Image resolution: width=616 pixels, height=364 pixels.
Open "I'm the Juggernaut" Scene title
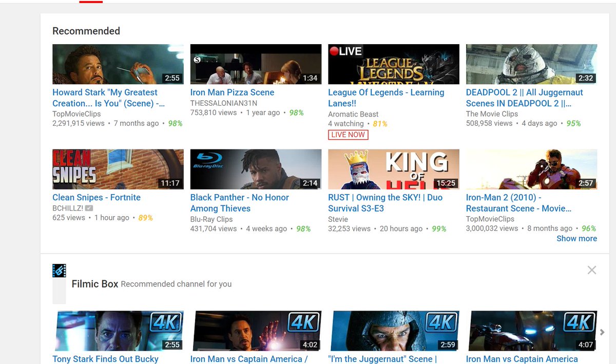[382, 359]
